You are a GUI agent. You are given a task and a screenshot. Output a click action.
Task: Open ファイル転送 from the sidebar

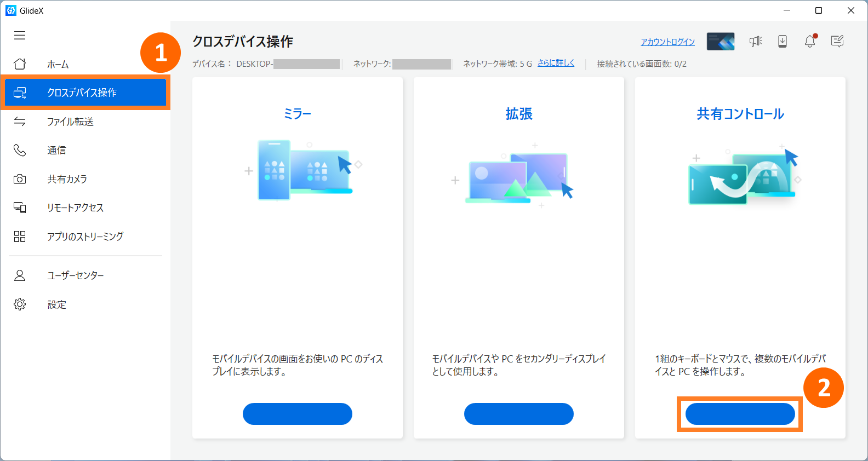(x=70, y=122)
